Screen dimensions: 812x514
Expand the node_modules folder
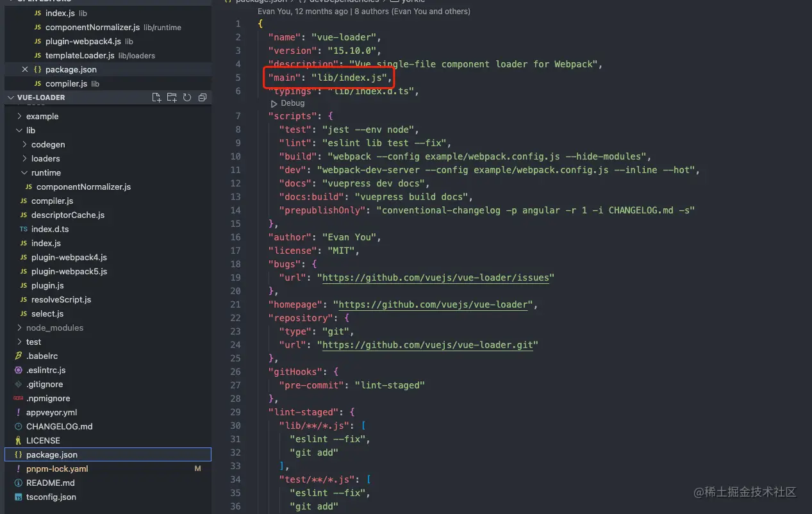click(19, 327)
